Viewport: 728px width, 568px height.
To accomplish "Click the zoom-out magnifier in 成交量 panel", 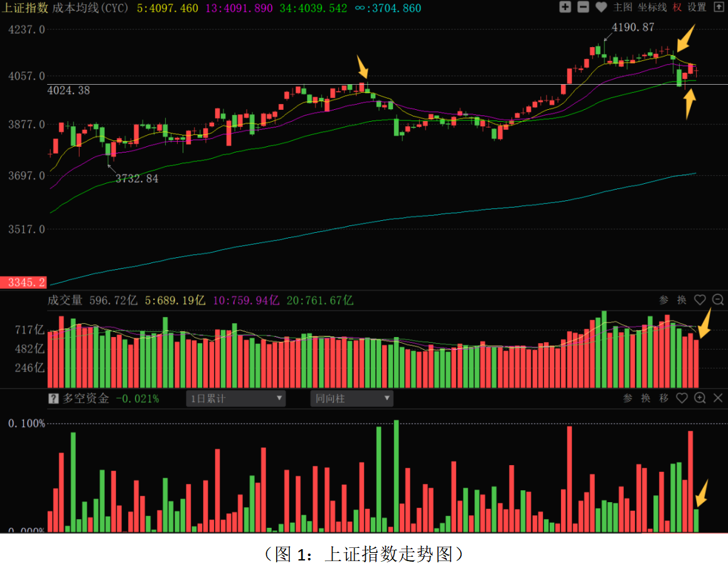I will pyautogui.click(x=718, y=300).
